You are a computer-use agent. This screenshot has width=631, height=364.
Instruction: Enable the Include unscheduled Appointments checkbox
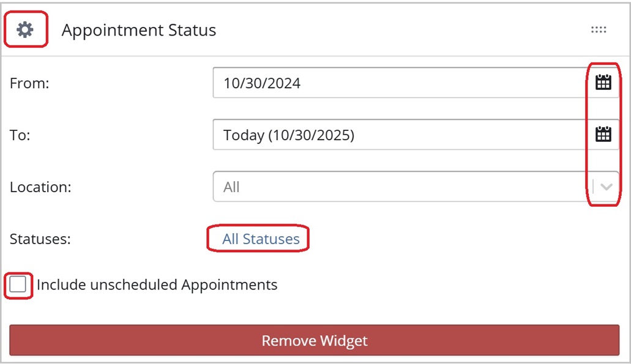click(18, 284)
